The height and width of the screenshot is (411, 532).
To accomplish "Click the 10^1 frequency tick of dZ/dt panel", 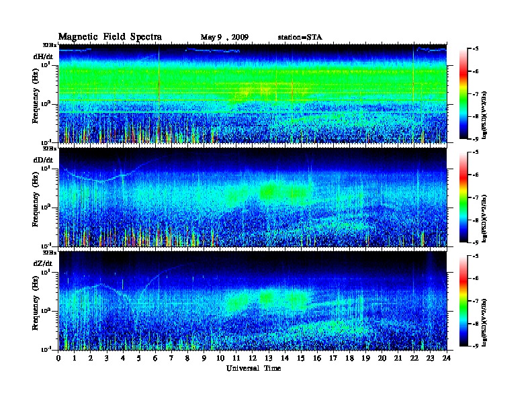I will pyautogui.click(x=46, y=272).
